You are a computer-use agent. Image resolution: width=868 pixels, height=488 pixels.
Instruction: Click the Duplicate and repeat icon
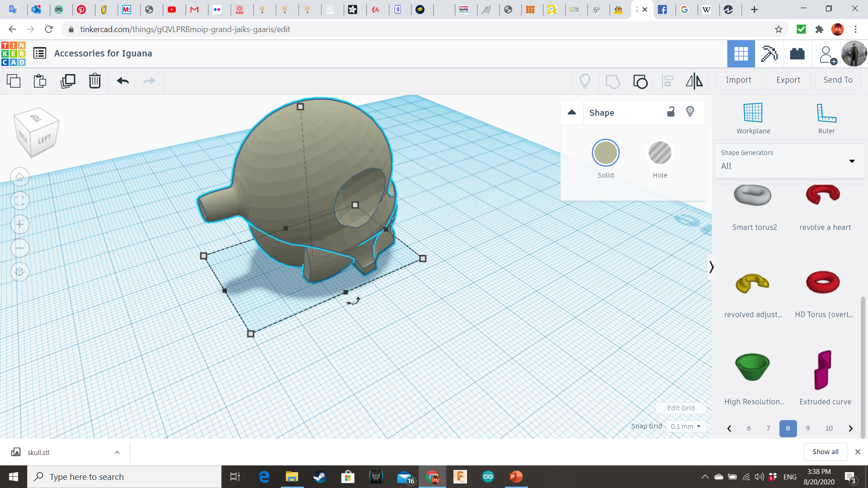[68, 81]
